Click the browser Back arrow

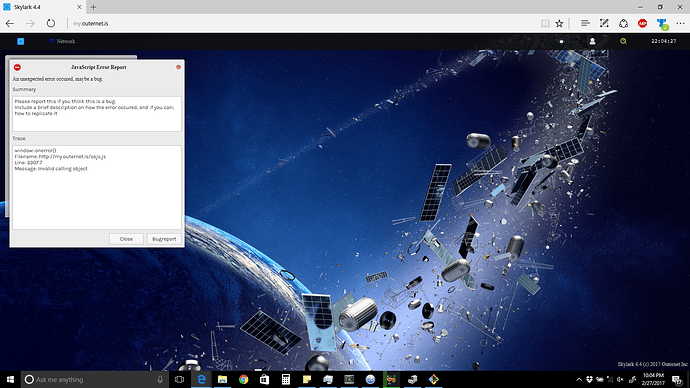point(10,23)
